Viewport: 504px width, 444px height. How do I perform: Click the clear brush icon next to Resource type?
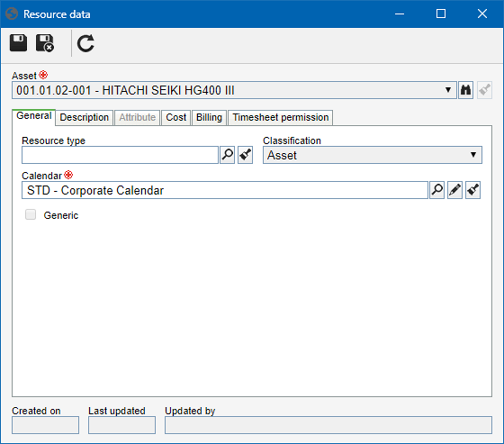pos(245,155)
